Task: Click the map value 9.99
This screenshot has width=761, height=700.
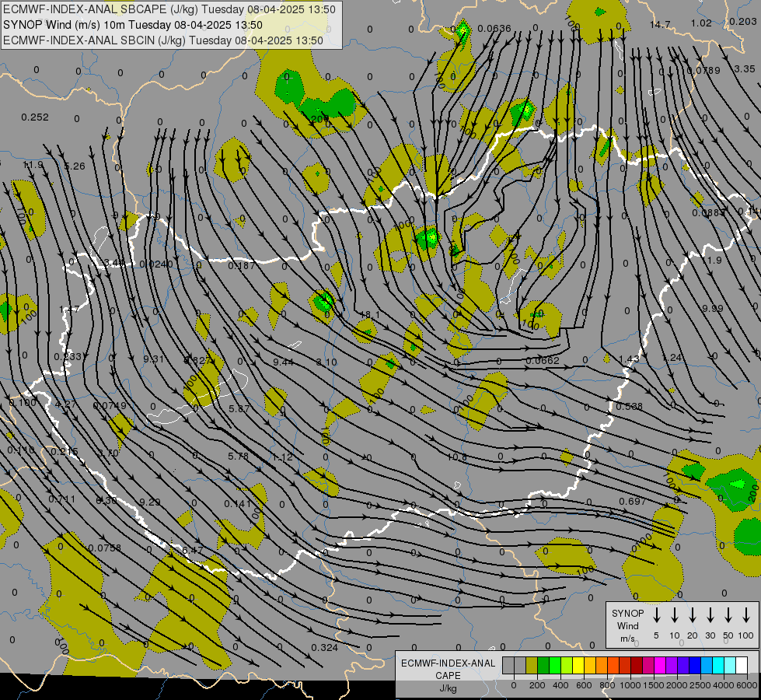Action: click(713, 309)
